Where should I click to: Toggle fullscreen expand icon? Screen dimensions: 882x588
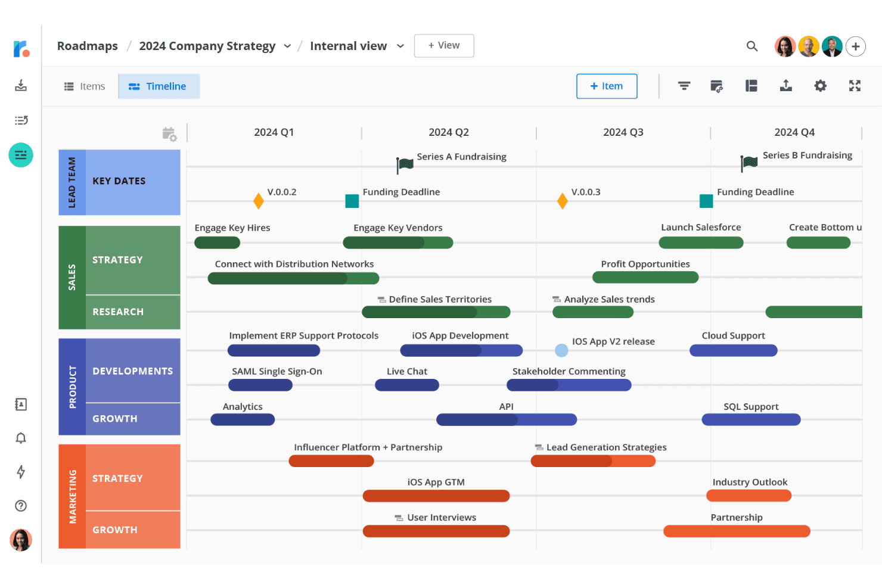pos(855,86)
